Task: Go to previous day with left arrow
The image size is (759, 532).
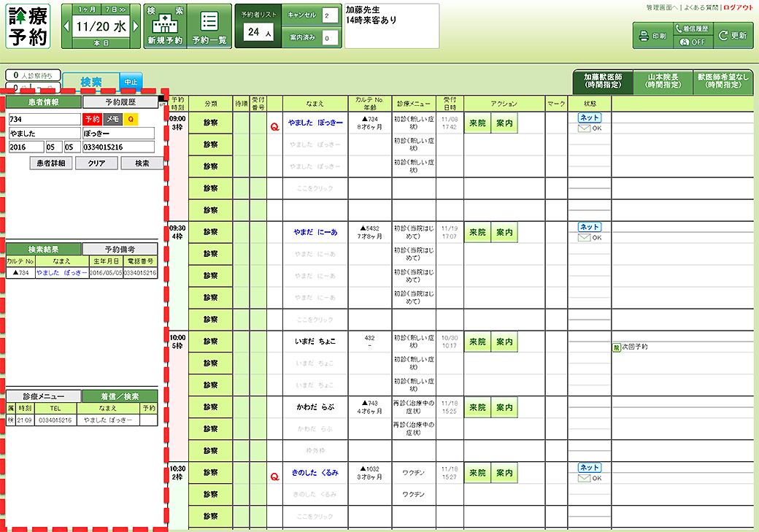Action: click(67, 27)
